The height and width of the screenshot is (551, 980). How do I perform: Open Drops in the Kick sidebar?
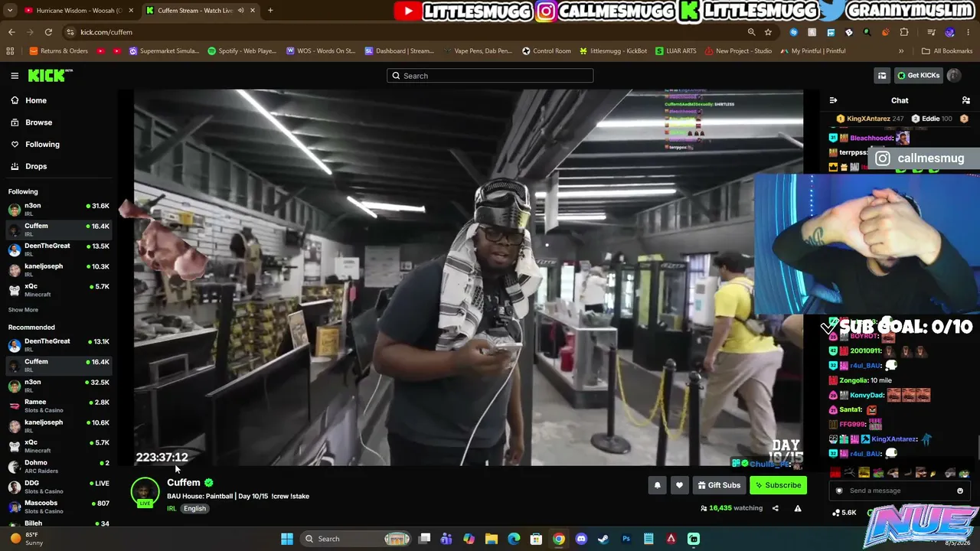pos(28,166)
